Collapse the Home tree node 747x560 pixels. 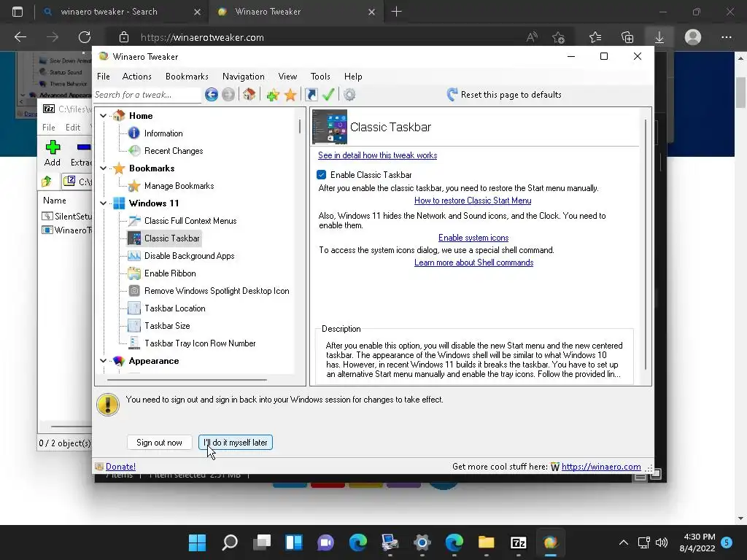coord(104,116)
